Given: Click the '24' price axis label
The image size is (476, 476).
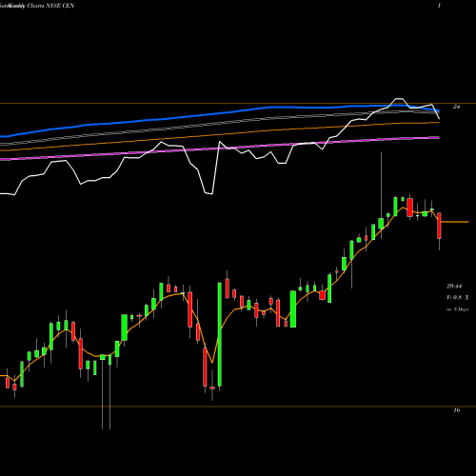Looking at the screenshot, I should coord(456,107).
